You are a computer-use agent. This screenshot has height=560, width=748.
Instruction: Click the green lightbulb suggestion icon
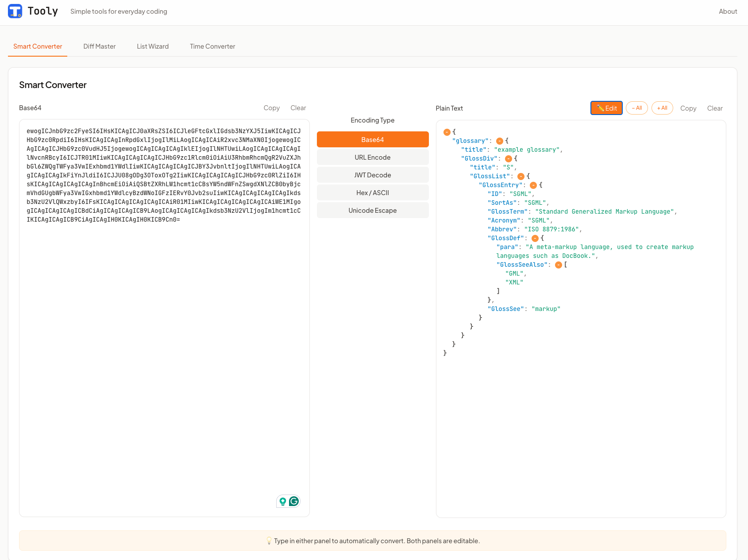click(x=283, y=501)
